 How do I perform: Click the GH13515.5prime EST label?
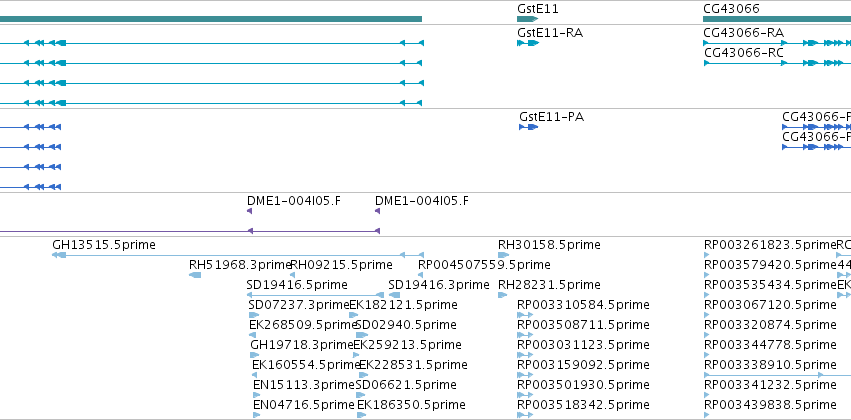pos(104,245)
